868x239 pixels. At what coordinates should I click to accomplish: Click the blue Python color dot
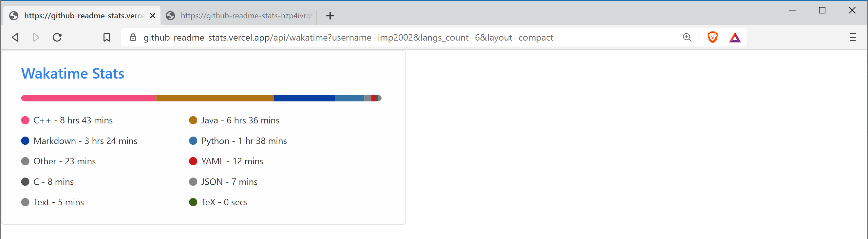tap(193, 141)
